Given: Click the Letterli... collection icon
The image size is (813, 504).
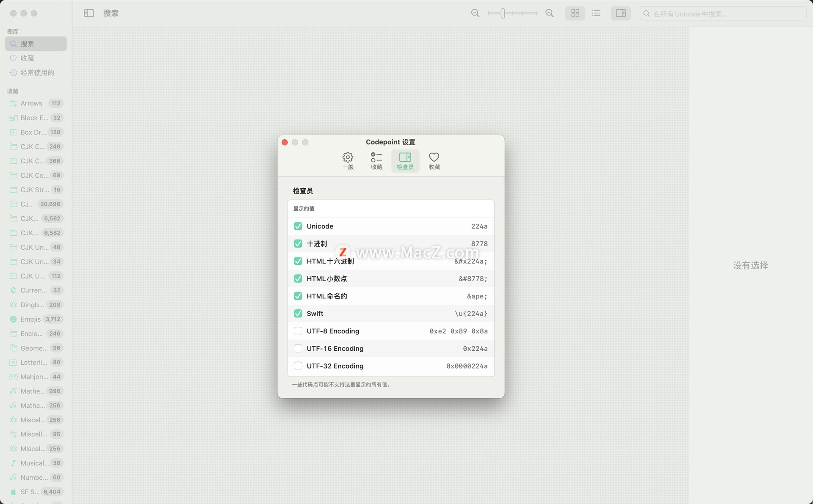Looking at the screenshot, I should pos(13,362).
